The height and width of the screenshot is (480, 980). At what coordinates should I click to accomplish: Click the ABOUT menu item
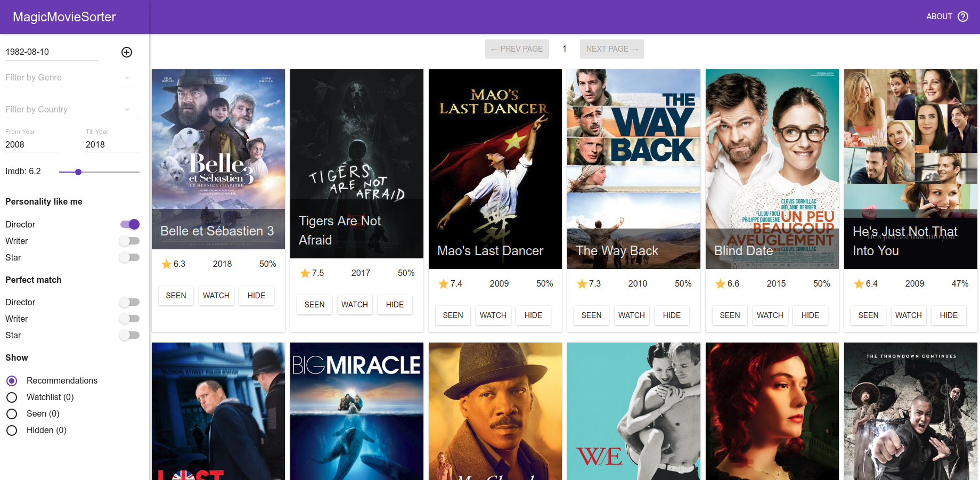tap(939, 17)
